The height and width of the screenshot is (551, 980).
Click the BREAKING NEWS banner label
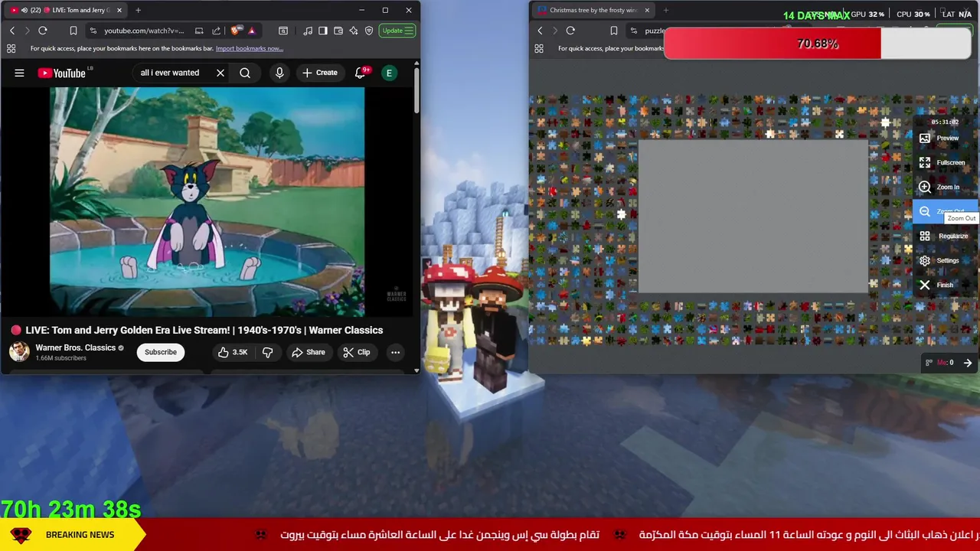80,535
